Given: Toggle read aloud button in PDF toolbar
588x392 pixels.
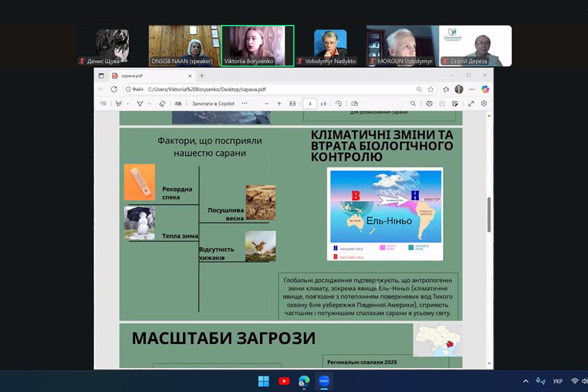Looking at the screenshot, I should 178,103.
